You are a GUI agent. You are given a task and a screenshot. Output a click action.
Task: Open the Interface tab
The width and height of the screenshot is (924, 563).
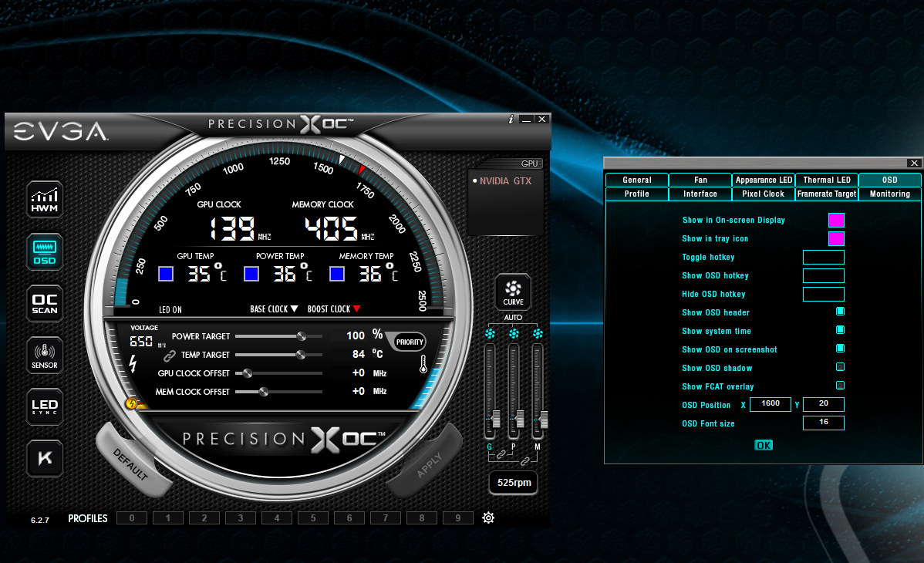click(700, 194)
